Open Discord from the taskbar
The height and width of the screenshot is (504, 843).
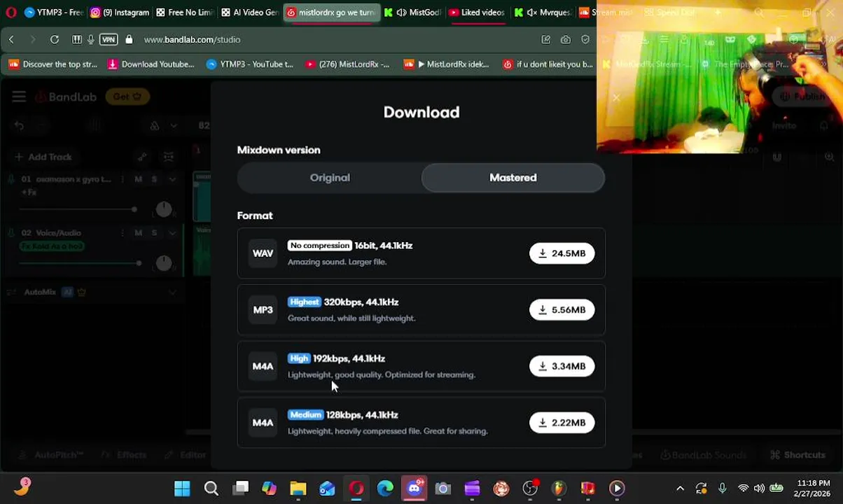click(414, 489)
